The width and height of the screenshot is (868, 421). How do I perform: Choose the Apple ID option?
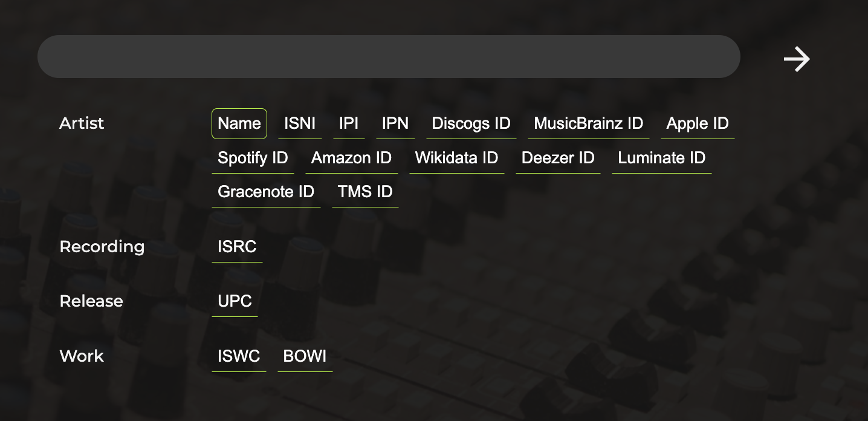(x=698, y=123)
